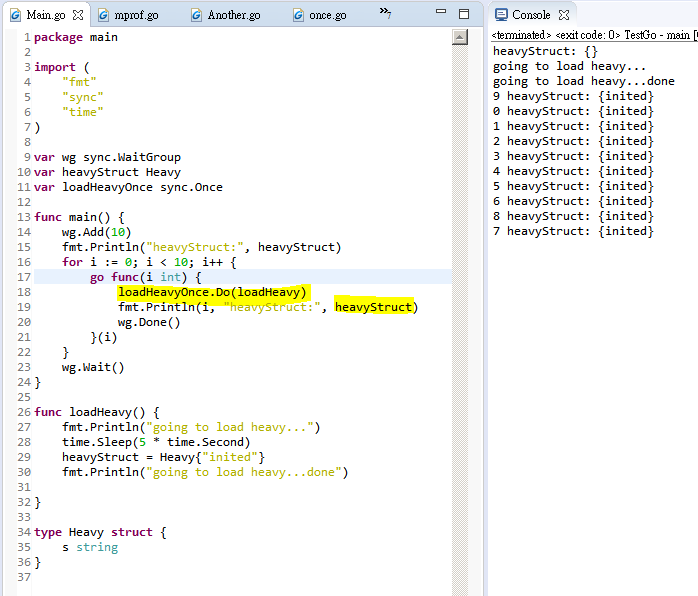Close the Main.go tab with its X

(78, 15)
